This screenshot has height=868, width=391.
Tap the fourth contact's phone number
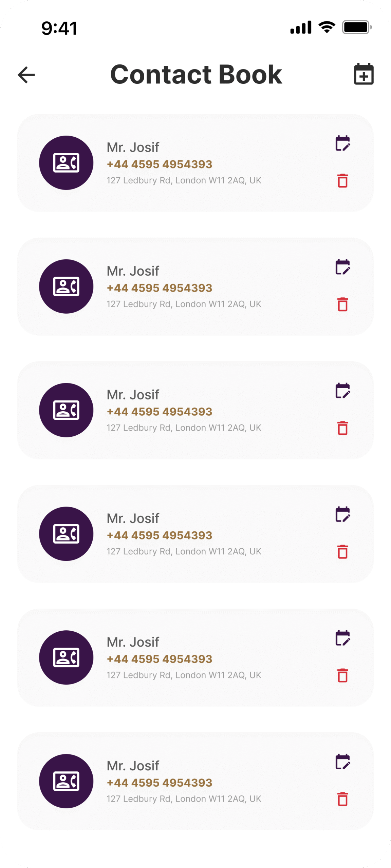pyautogui.click(x=159, y=535)
